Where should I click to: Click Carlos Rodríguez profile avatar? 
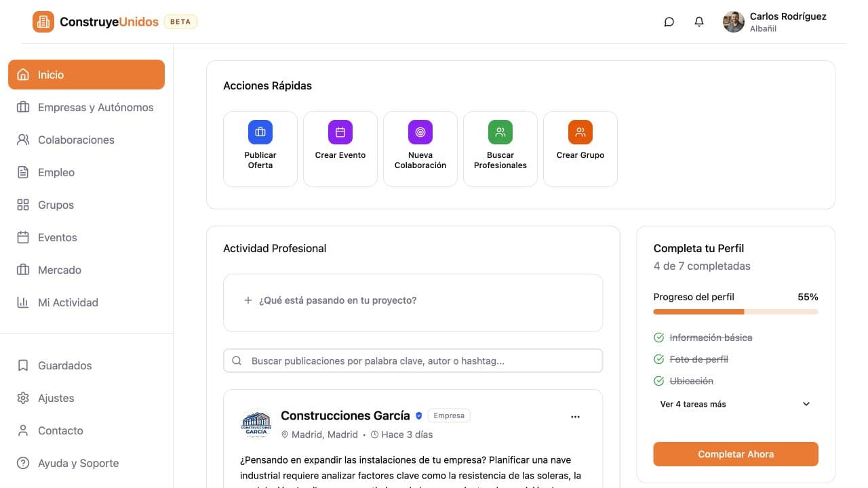click(734, 22)
